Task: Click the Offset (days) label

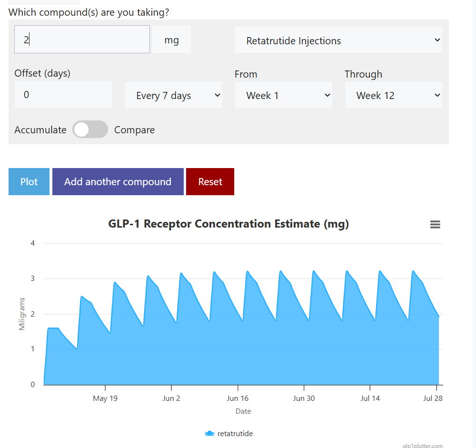Action: click(42, 73)
